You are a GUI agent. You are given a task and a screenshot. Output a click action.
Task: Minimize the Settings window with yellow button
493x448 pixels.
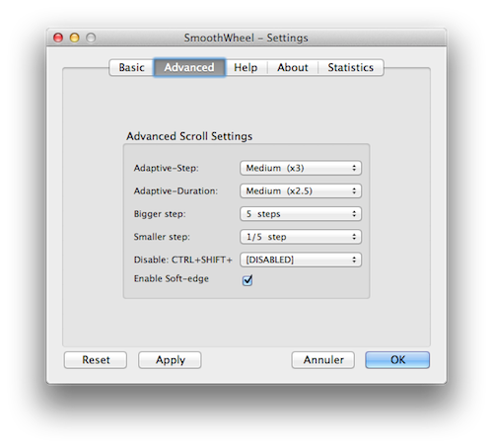pyautogui.click(x=75, y=37)
